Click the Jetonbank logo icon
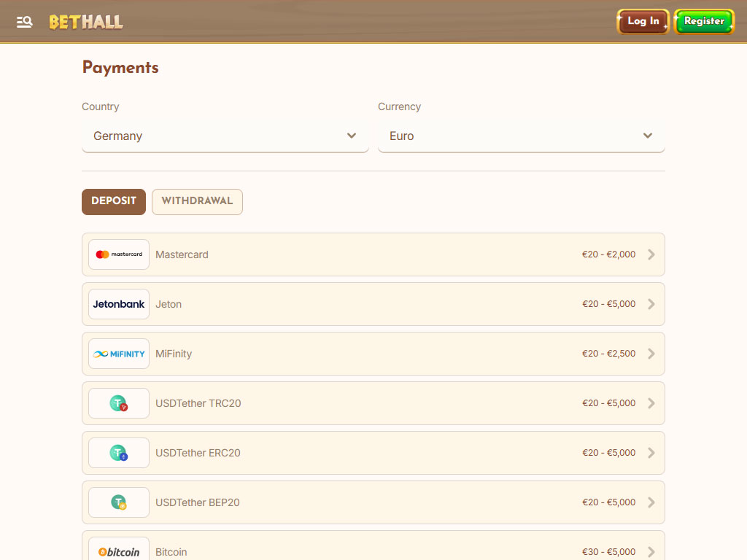 (x=119, y=304)
